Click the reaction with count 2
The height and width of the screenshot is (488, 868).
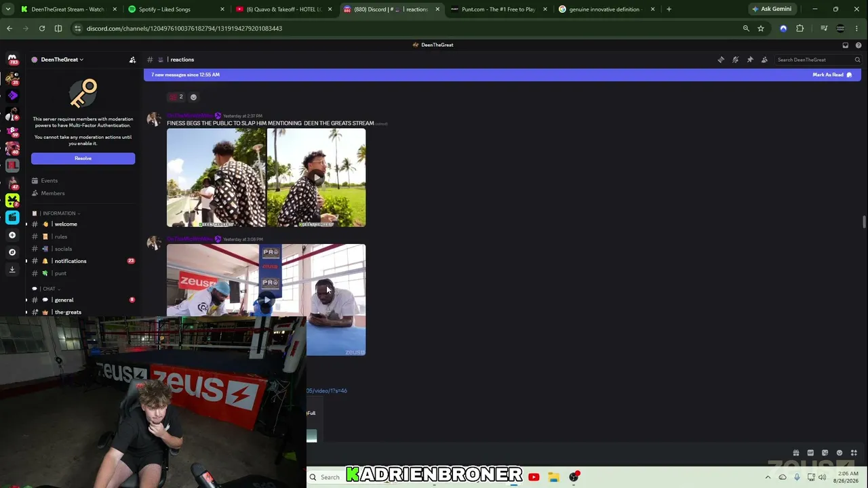point(176,97)
